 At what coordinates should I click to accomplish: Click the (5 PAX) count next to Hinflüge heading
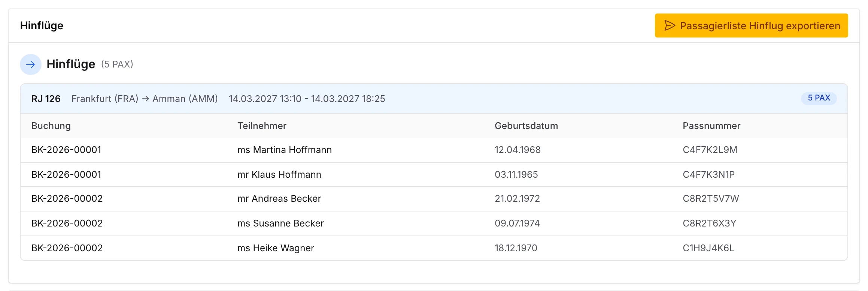coord(117,64)
